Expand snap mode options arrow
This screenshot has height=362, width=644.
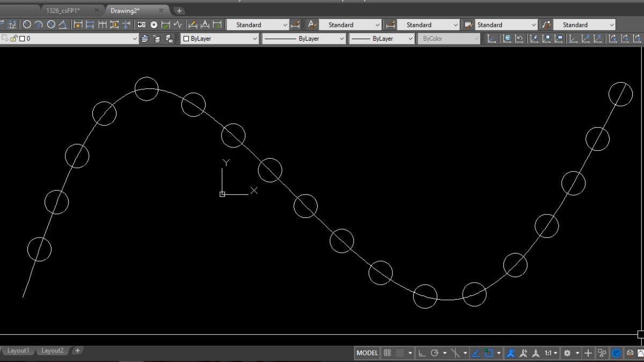click(x=410, y=353)
